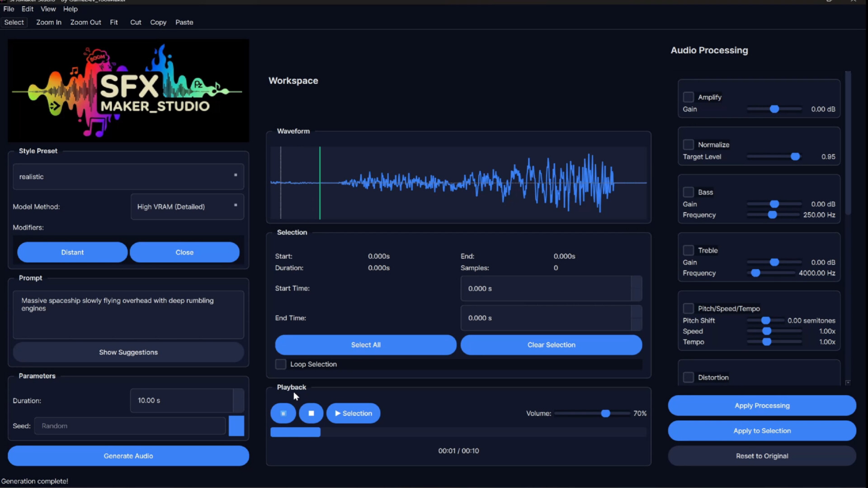Activate the Fit view tool
Viewport: 868px width, 488px height.
(113, 22)
